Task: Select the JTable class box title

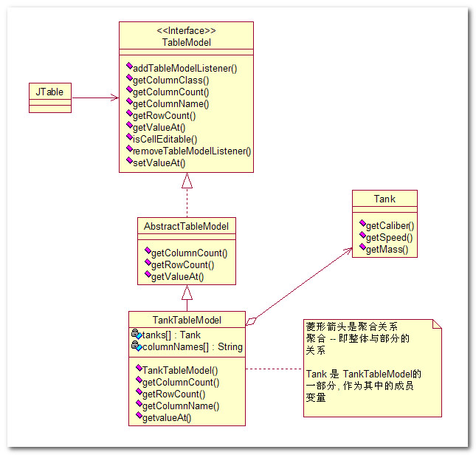Action: pos(49,92)
